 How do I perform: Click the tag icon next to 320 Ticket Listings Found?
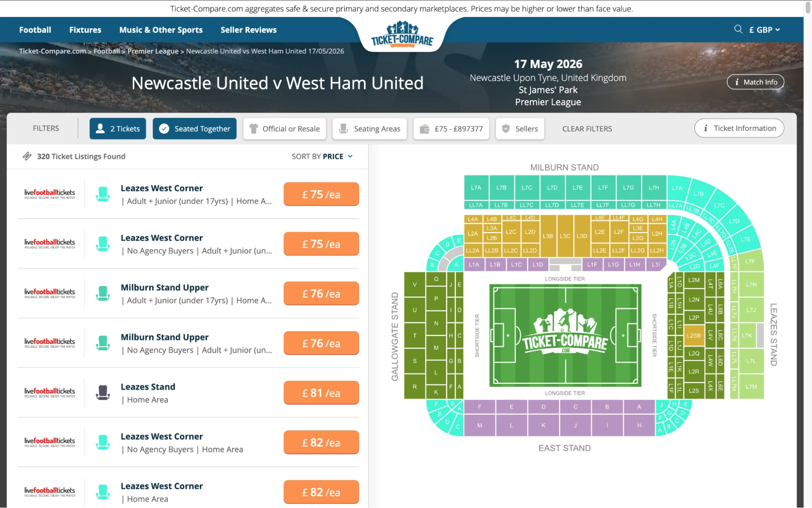click(27, 156)
